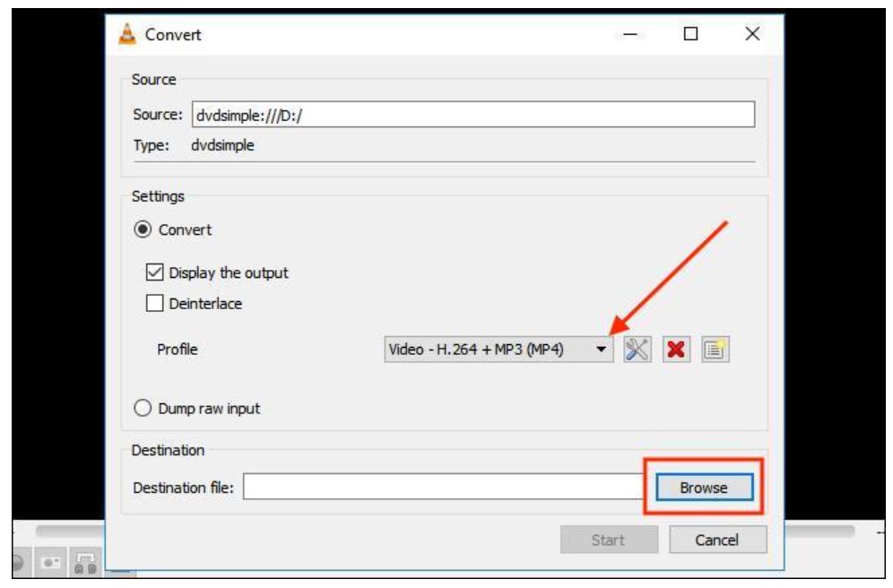Select Dump raw input option
Screen dimensions: 893x588
point(143,409)
